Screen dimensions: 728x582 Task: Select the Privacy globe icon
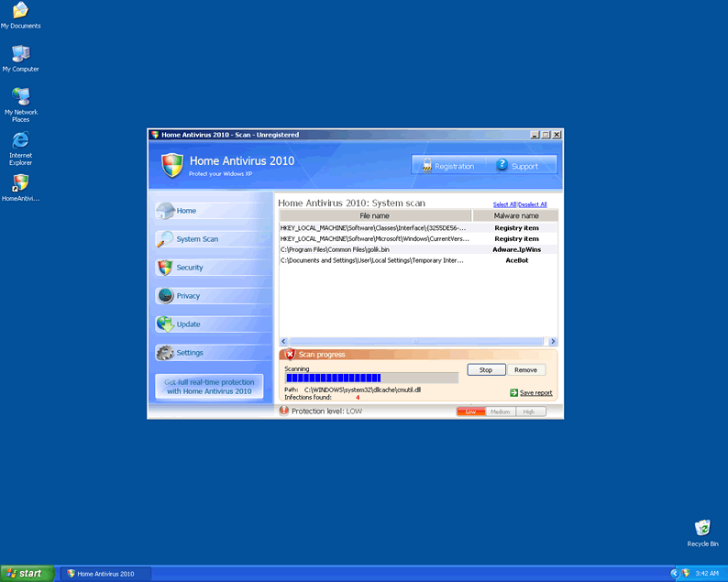165,296
